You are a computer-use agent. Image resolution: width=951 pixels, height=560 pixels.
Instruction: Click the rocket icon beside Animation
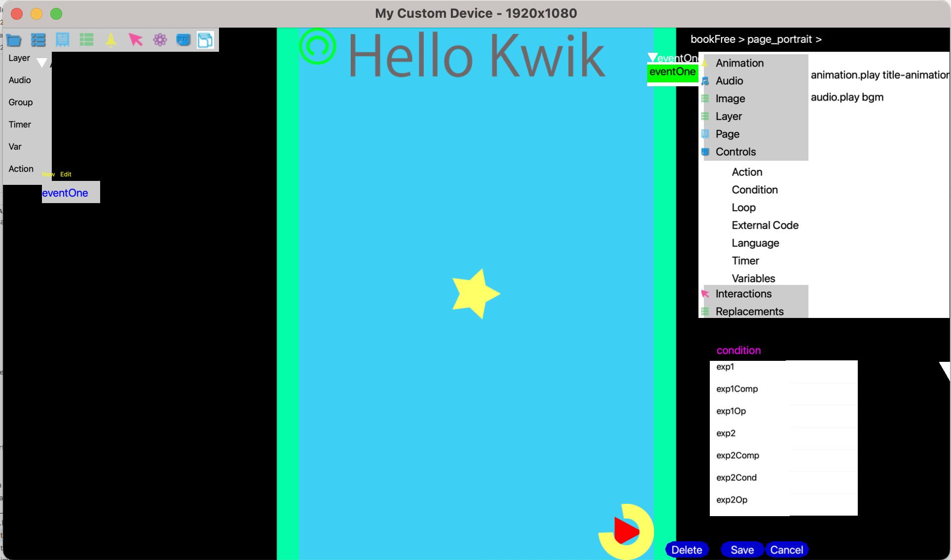(705, 63)
